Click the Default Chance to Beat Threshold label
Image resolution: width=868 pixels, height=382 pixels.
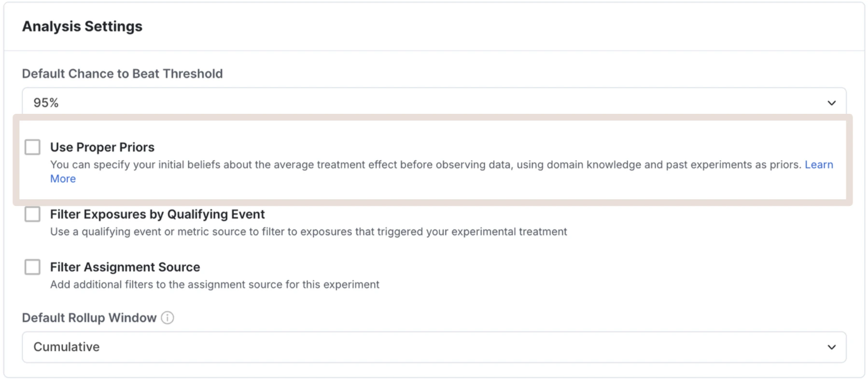[x=122, y=73]
